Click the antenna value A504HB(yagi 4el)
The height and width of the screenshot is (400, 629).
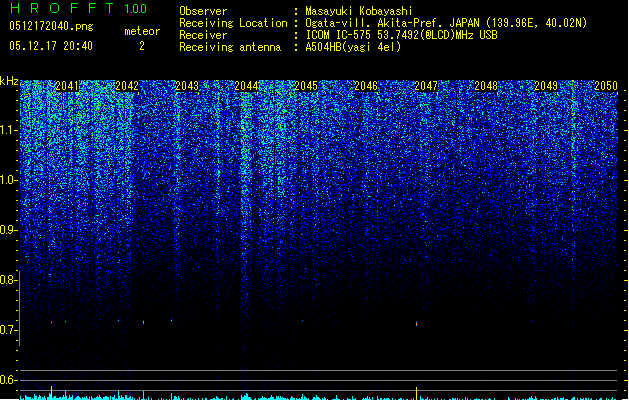point(353,47)
